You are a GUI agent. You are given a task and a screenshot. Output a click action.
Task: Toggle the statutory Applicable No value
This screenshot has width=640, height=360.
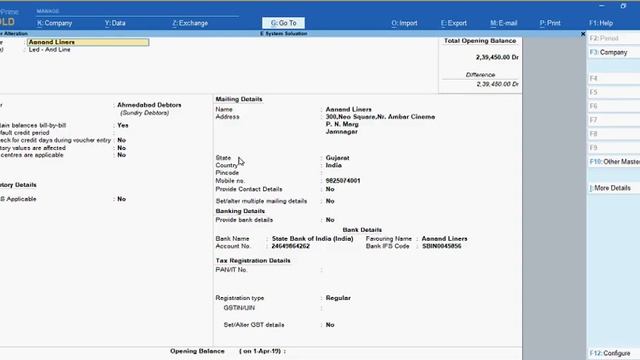(122, 199)
